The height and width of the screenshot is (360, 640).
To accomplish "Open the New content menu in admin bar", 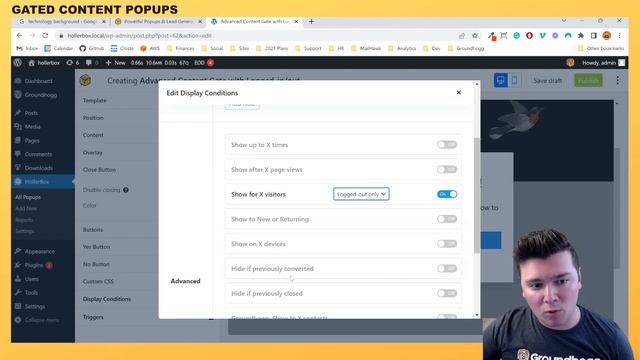I will point(116,63).
